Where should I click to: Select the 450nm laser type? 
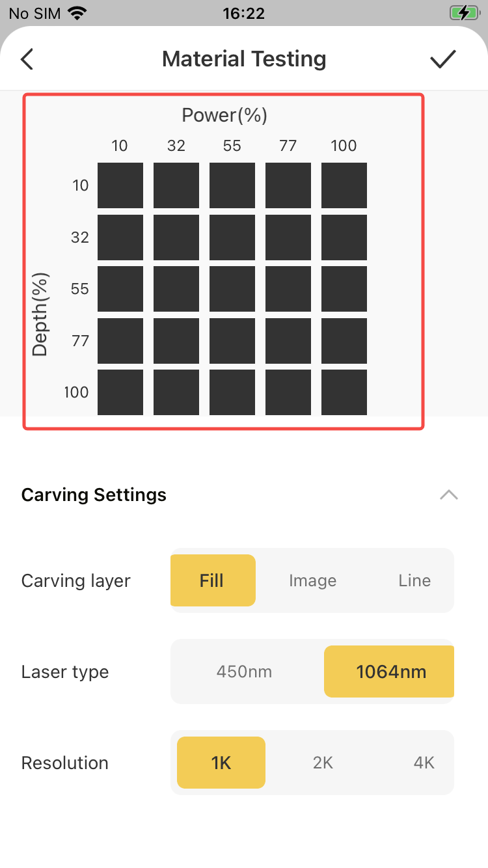click(244, 671)
